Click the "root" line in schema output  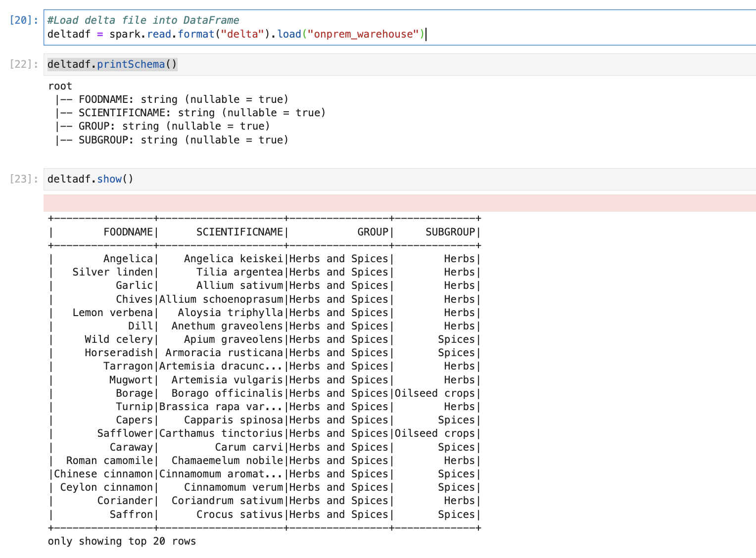point(60,86)
